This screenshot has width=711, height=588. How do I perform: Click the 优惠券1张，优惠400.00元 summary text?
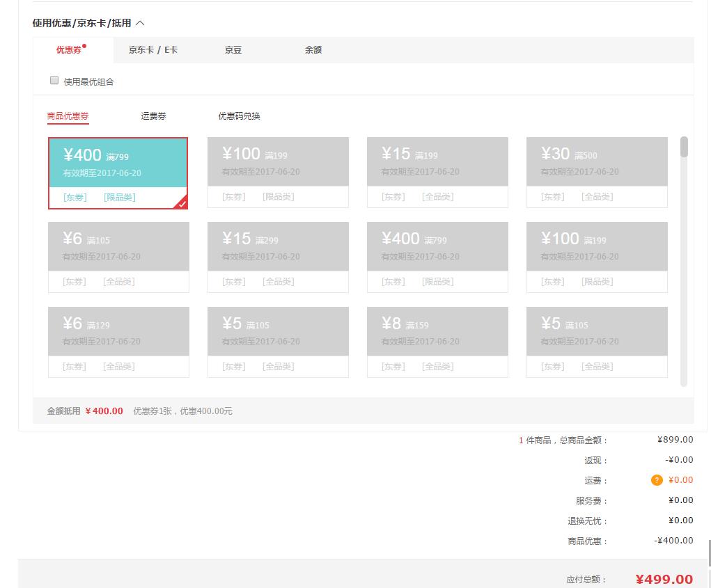[x=182, y=411]
